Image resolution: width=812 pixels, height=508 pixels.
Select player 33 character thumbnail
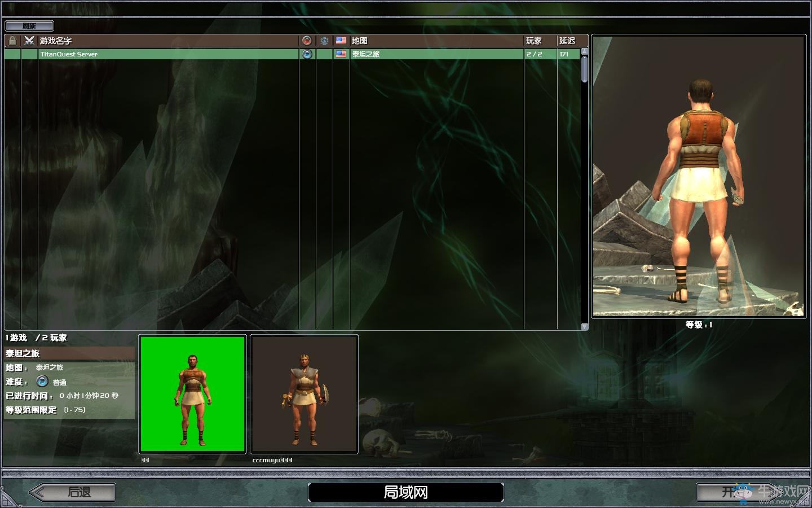[192, 394]
